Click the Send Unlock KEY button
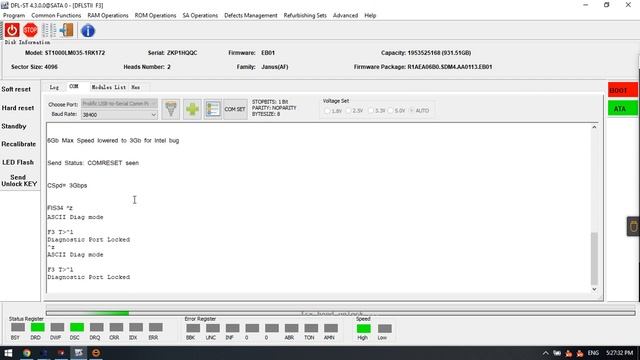 [19, 180]
